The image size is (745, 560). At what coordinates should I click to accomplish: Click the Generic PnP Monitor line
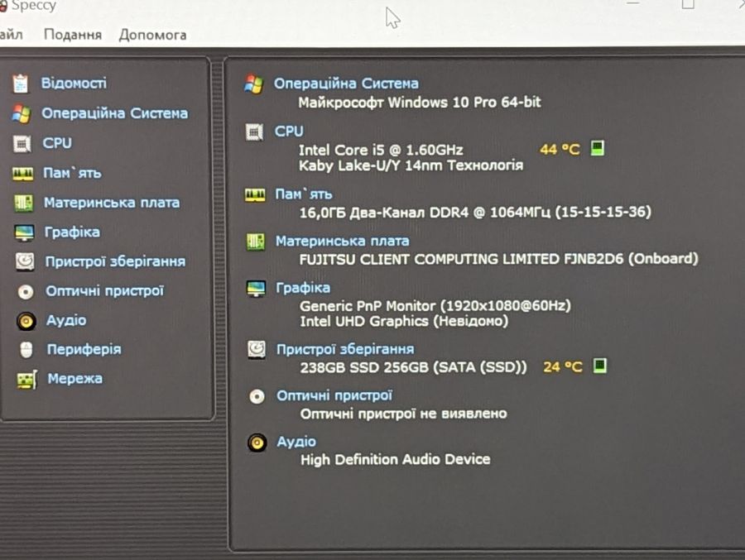pos(435,306)
